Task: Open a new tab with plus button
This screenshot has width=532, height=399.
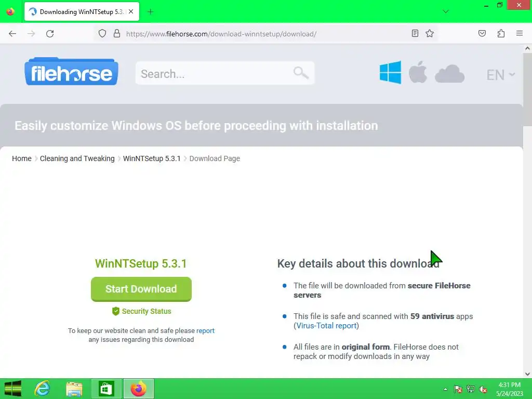Action: point(150,12)
